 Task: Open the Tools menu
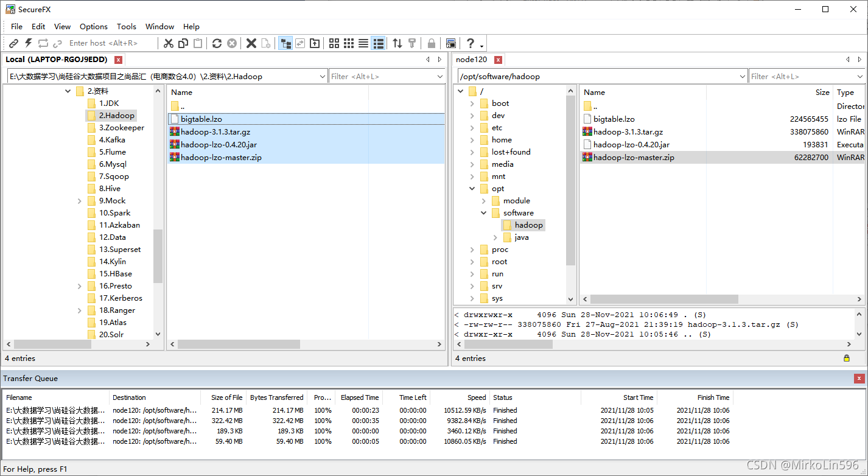tap(127, 26)
